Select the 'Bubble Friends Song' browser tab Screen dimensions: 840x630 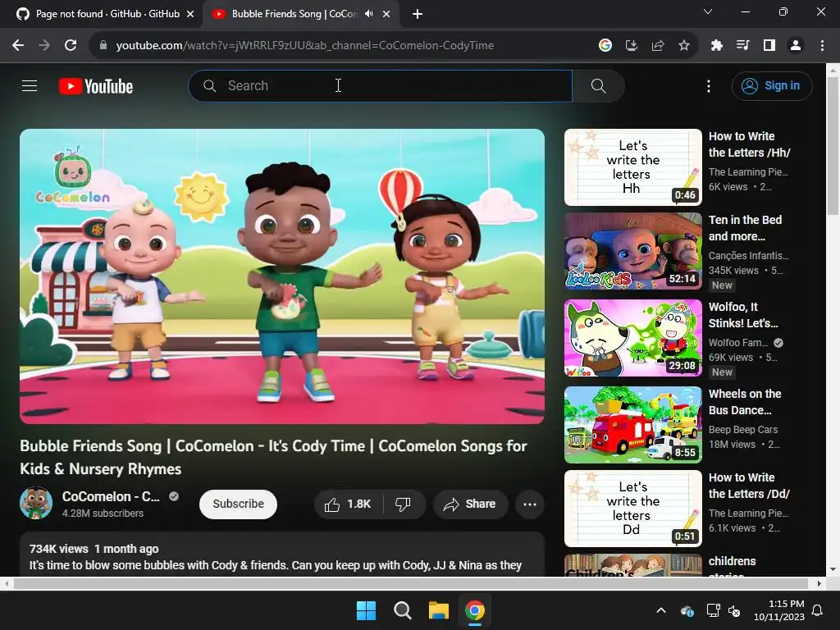click(x=294, y=14)
